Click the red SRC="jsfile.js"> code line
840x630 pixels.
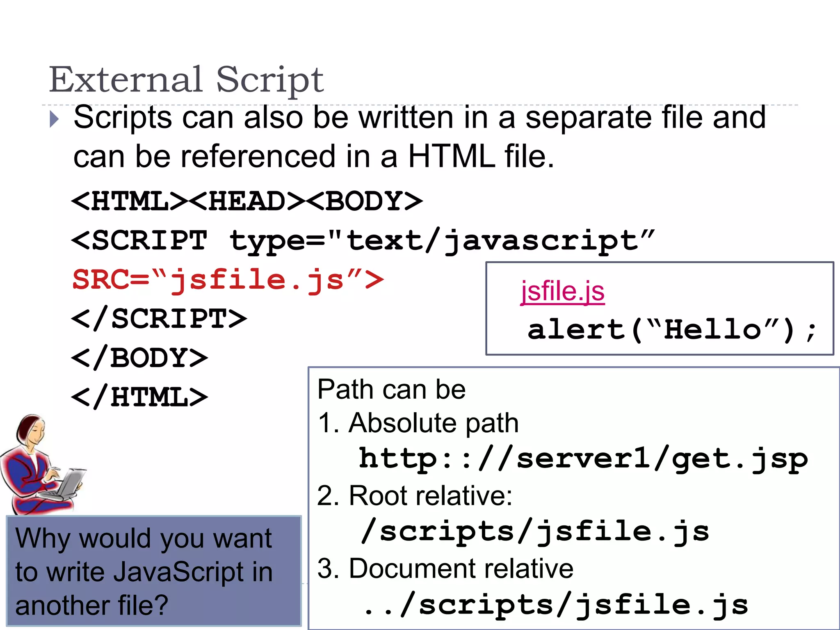pyautogui.click(x=228, y=280)
